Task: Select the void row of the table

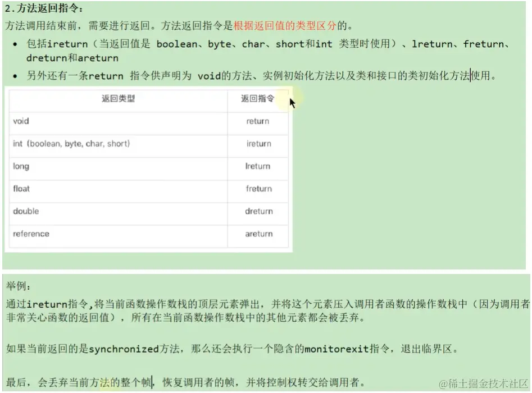Action: [x=19, y=121]
